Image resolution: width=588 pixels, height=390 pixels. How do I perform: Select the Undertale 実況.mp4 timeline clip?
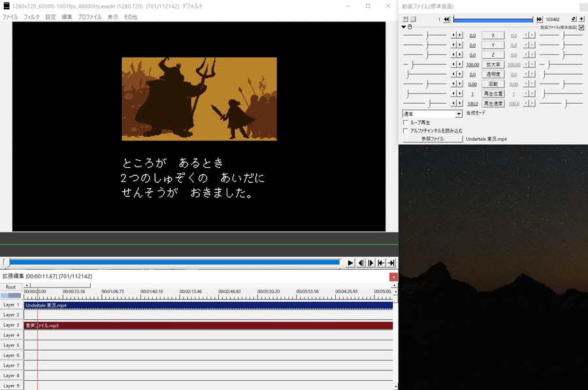tap(208, 305)
